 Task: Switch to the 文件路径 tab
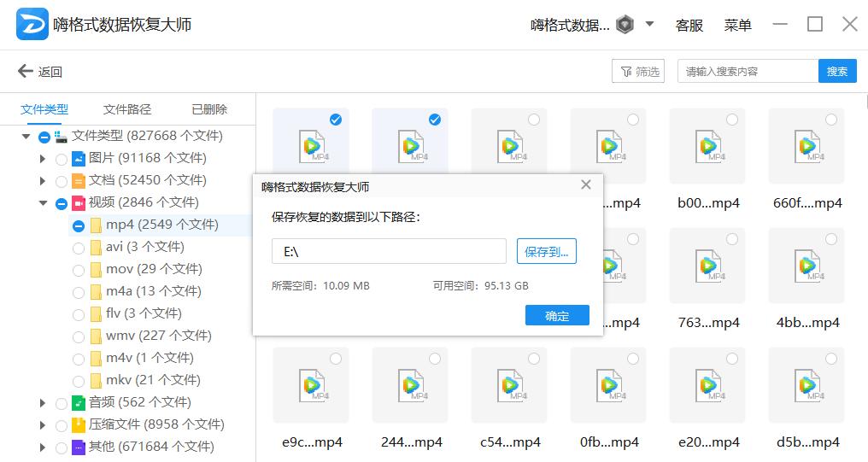click(x=127, y=109)
